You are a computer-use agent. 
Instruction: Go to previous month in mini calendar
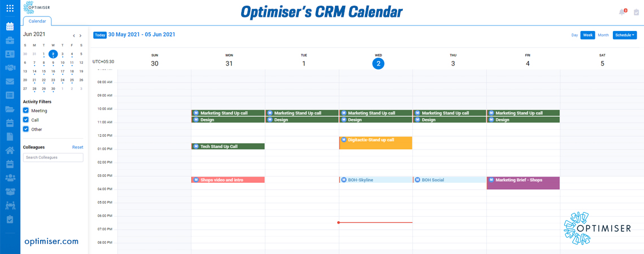[73, 36]
